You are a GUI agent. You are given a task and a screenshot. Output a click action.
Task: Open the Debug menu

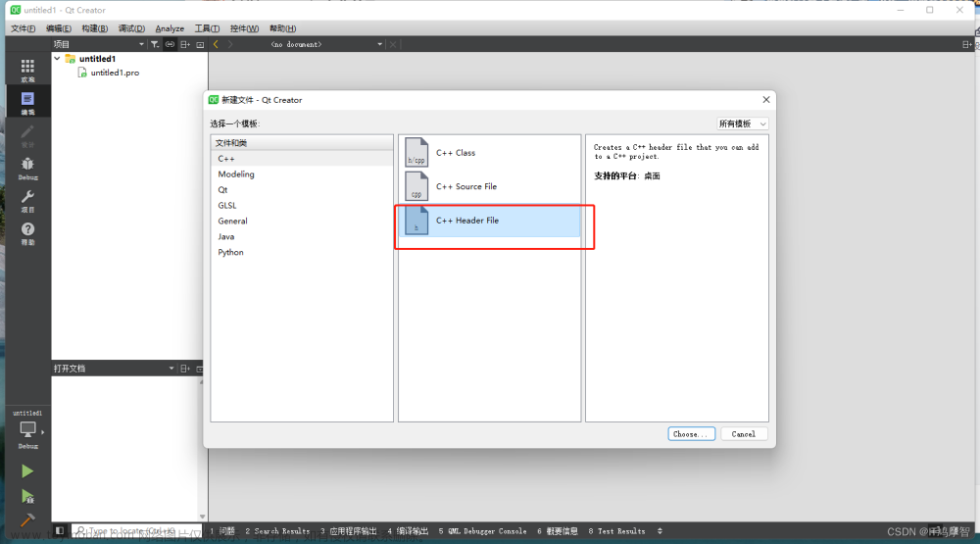pos(132,28)
